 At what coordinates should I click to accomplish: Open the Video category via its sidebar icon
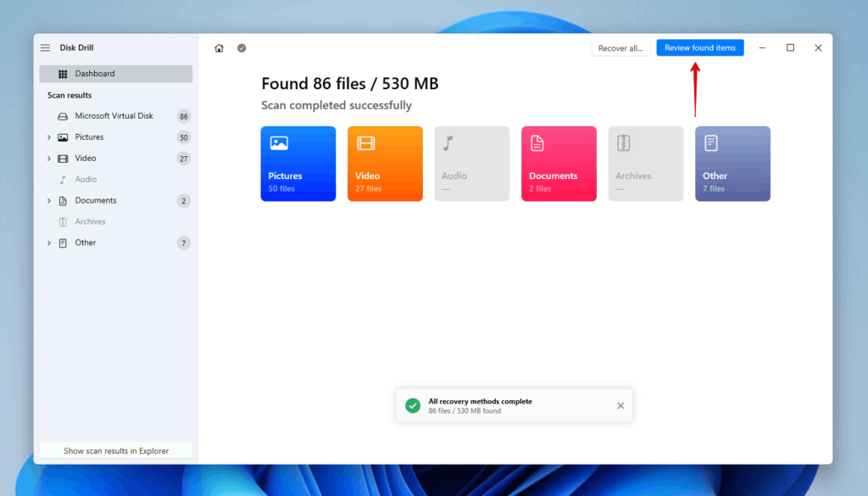[63, 158]
